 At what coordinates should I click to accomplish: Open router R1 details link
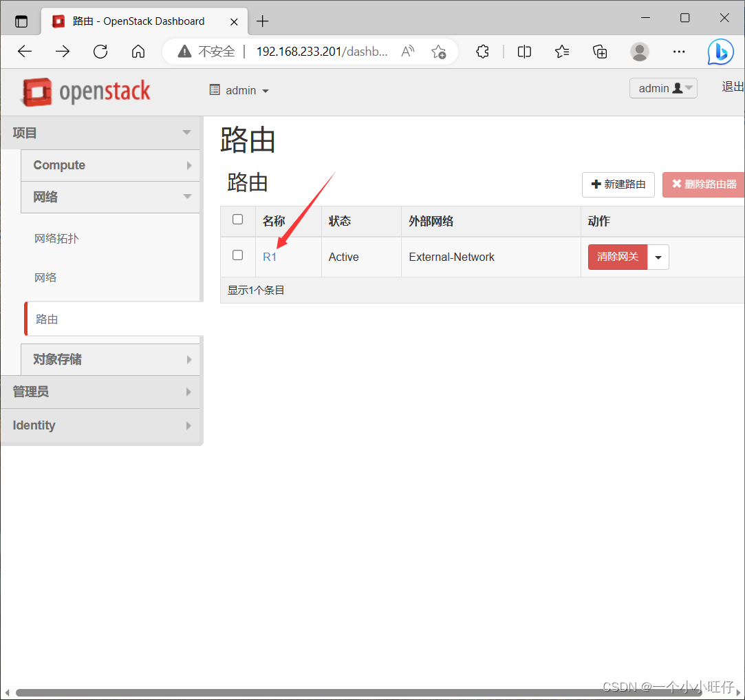click(270, 256)
